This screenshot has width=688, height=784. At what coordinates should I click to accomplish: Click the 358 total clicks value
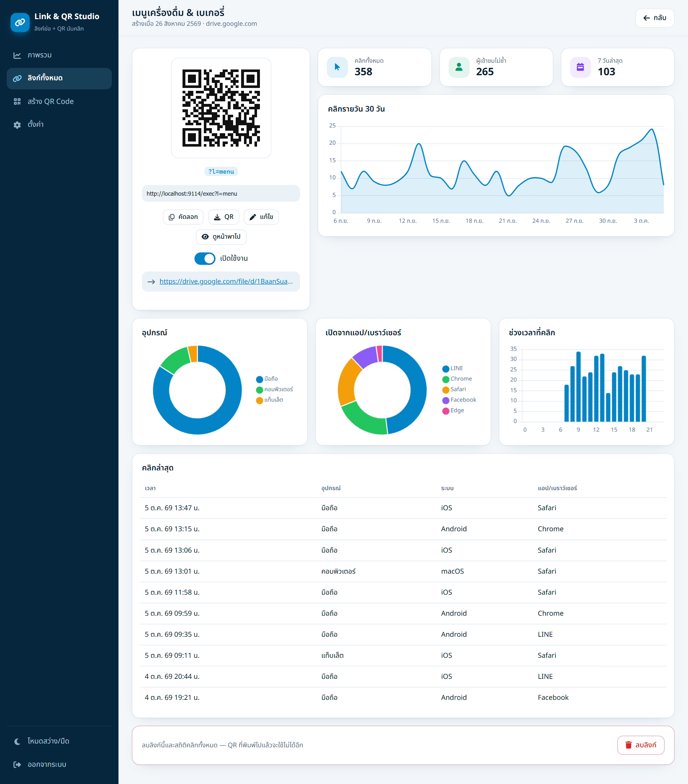pyautogui.click(x=363, y=72)
